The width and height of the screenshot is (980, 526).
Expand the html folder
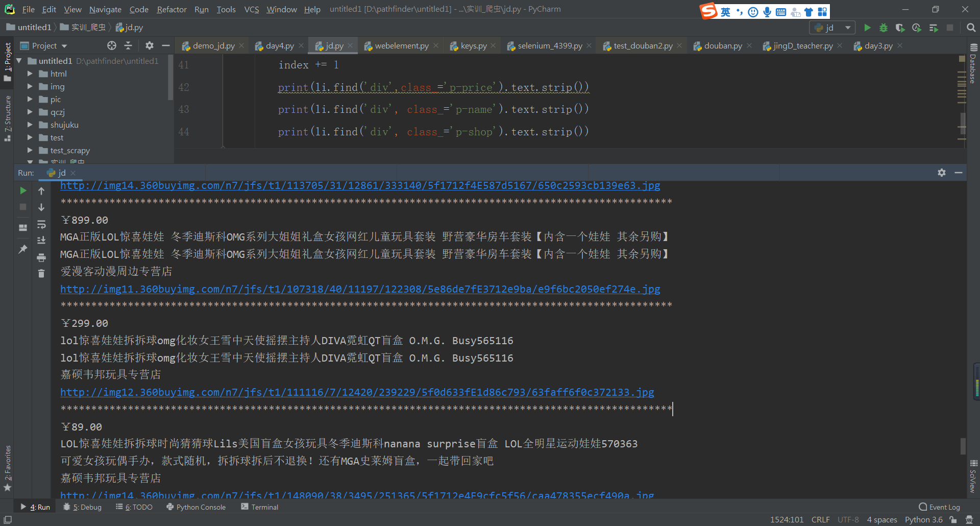30,74
